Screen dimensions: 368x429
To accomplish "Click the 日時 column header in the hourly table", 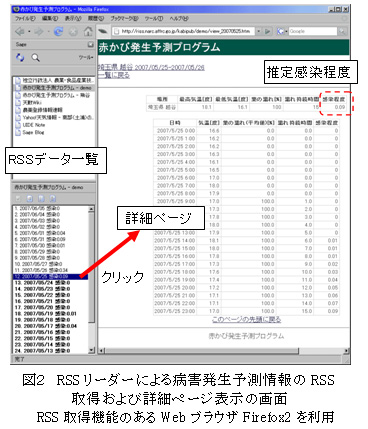I will (175, 123).
